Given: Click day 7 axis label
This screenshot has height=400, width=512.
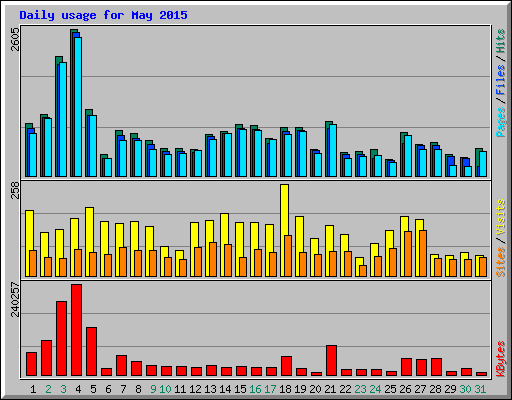Looking at the screenshot, I should pos(123,389).
